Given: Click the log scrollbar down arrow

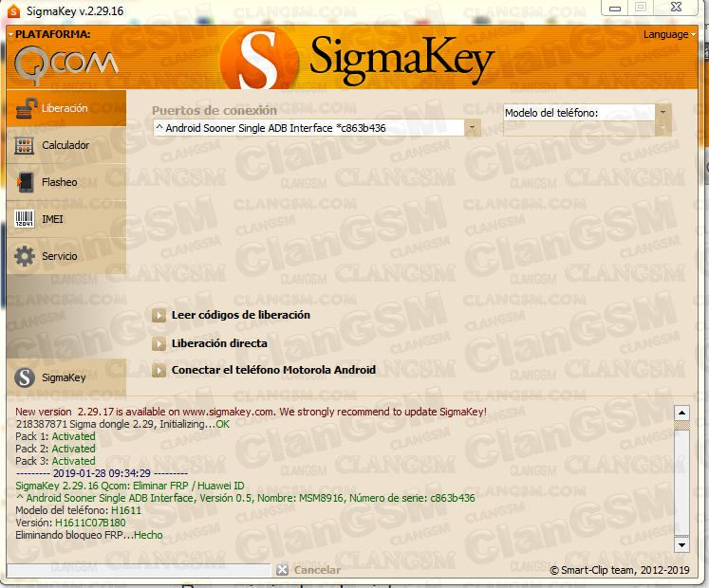Looking at the screenshot, I should pos(681,545).
